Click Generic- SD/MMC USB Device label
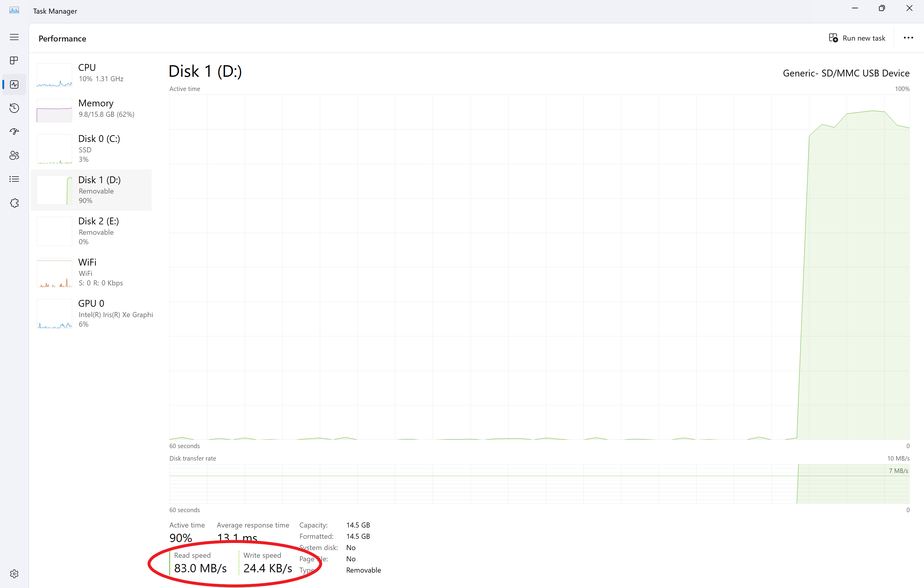Image resolution: width=924 pixels, height=588 pixels. click(x=846, y=73)
